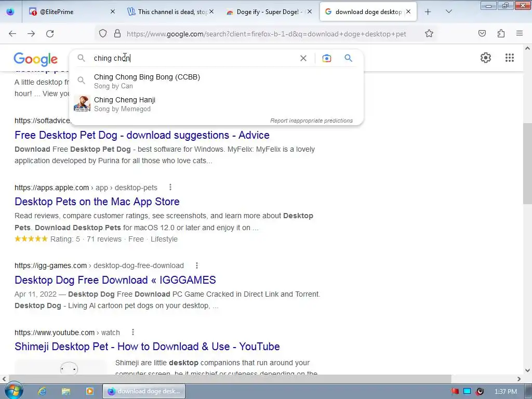Screen dimensions: 532x399
Task: Open Desktop Dog Free Download IGGGAMES
Action: click(x=115, y=280)
